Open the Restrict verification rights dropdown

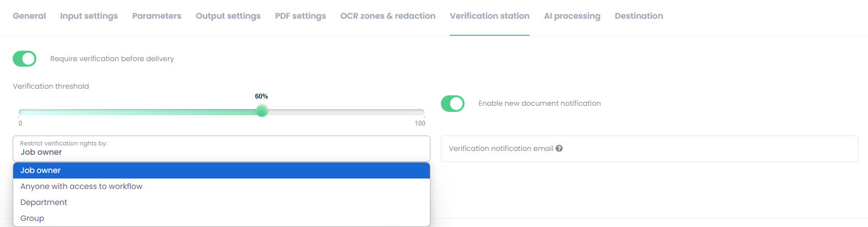pos(221,149)
